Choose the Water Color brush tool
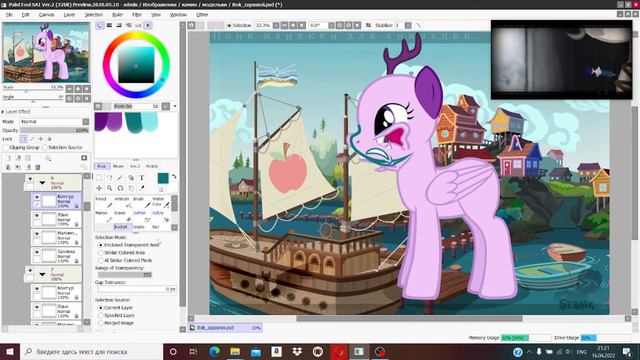 click(x=160, y=202)
